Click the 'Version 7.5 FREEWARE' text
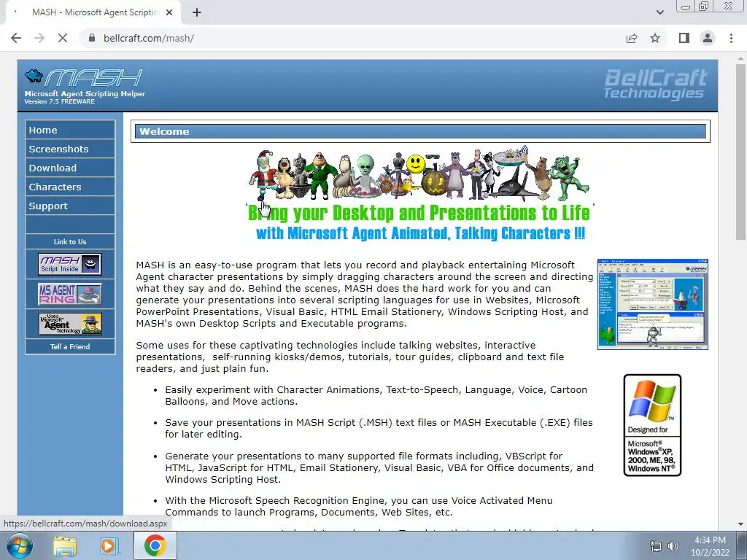The height and width of the screenshot is (560, 747). 60,101
